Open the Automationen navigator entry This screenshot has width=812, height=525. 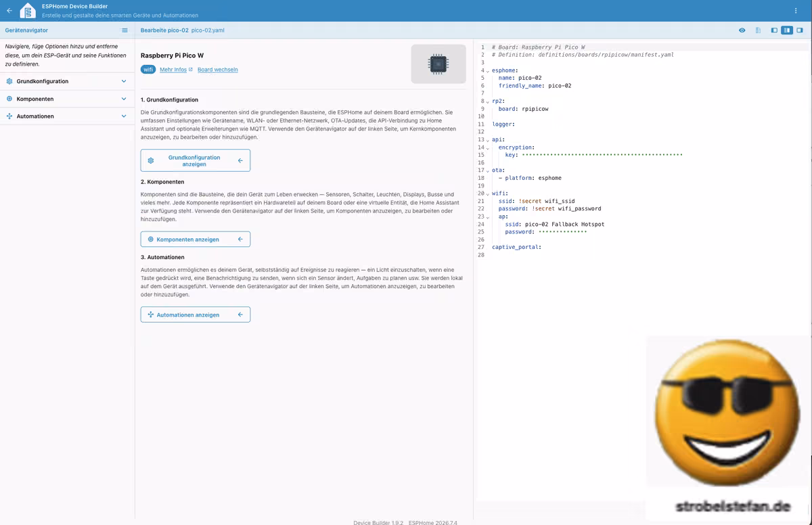click(67, 116)
